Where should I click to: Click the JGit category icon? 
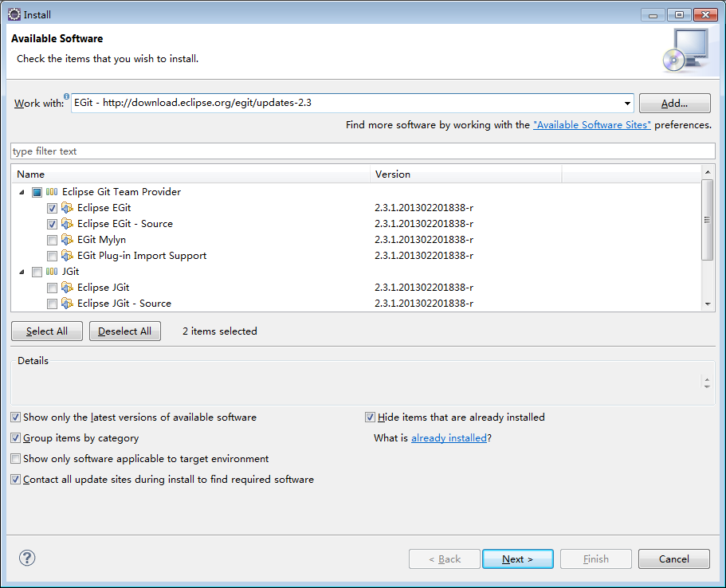tap(52, 272)
